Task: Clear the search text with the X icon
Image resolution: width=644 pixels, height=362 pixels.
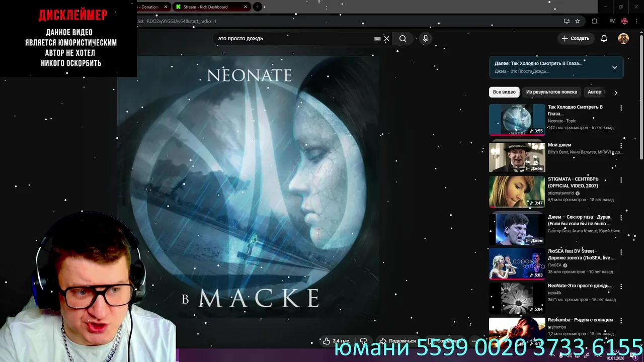Action: point(386,39)
